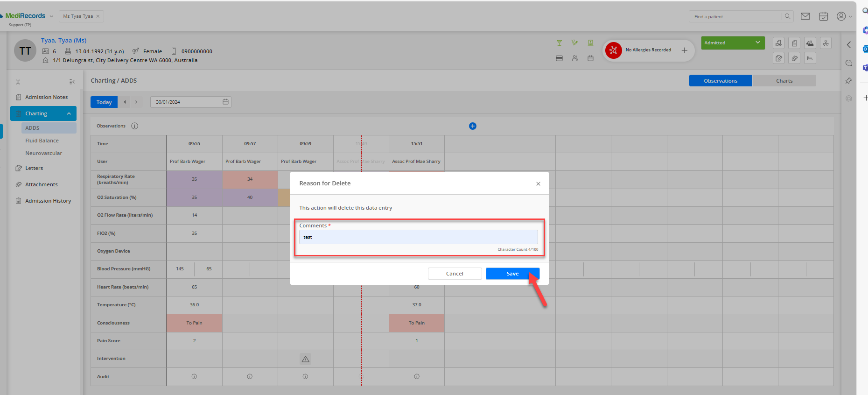Collapse the Charting menu section
The height and width of the screenshot is (395, 868).
pyautogui.click(x=69, y=113)
